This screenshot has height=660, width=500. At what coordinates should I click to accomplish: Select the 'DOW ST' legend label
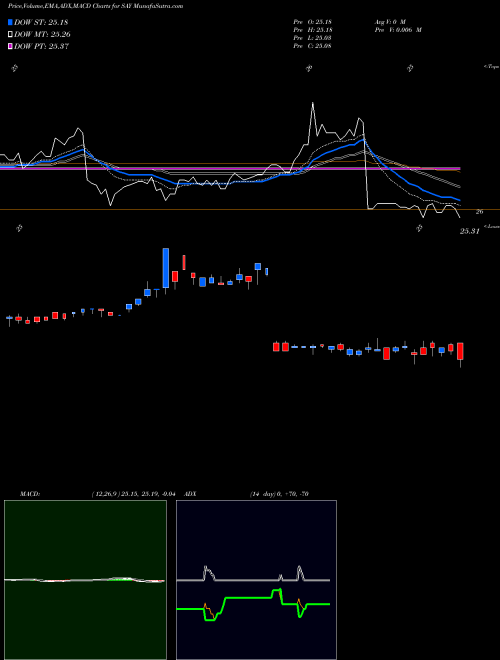(41, 22)
